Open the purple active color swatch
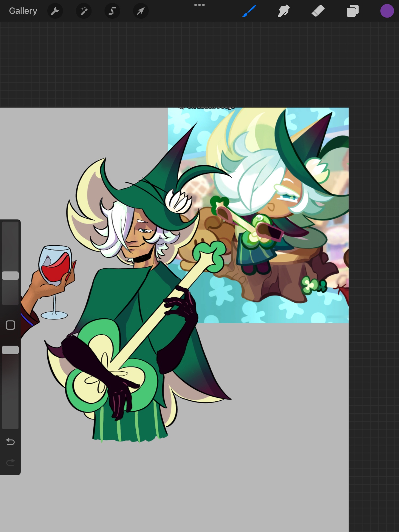 click(387, 11)
